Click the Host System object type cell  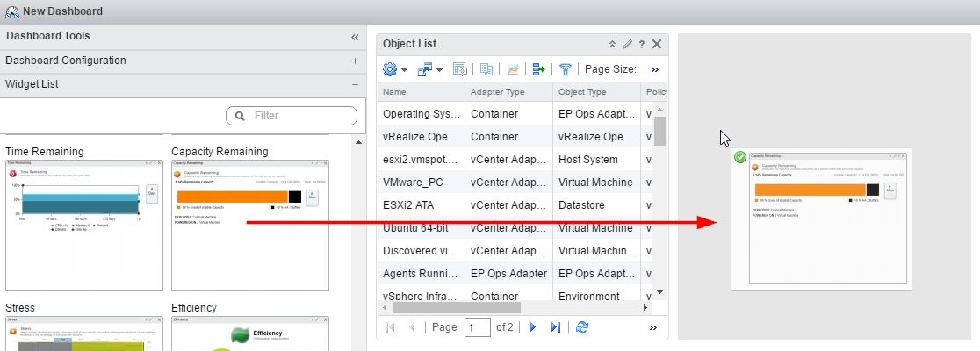click(588, 159)
